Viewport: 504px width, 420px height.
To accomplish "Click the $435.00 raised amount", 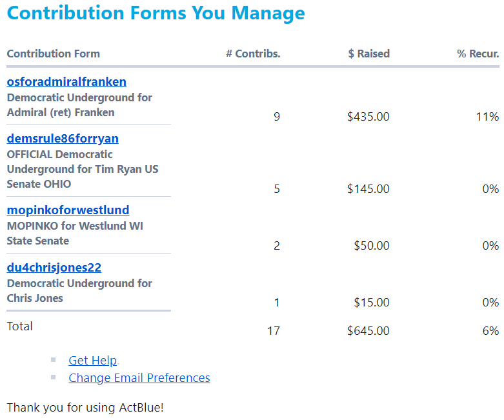I will click(368, 116).
